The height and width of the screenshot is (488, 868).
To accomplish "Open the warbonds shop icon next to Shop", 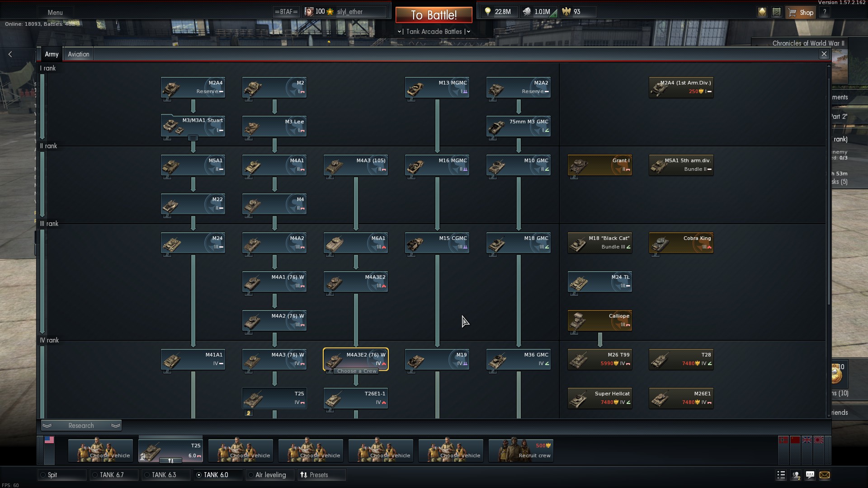I will (x=777, y=12).
